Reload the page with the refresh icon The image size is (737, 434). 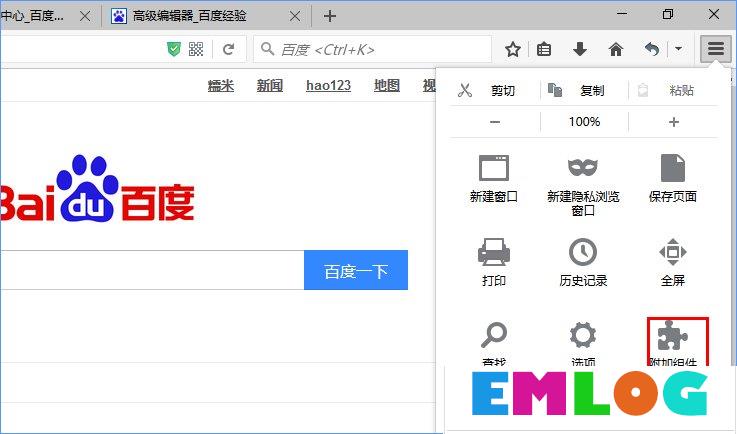228,49
